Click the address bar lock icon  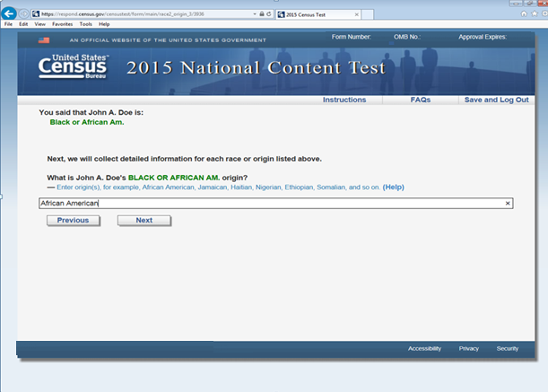click(x=261, y=14)
